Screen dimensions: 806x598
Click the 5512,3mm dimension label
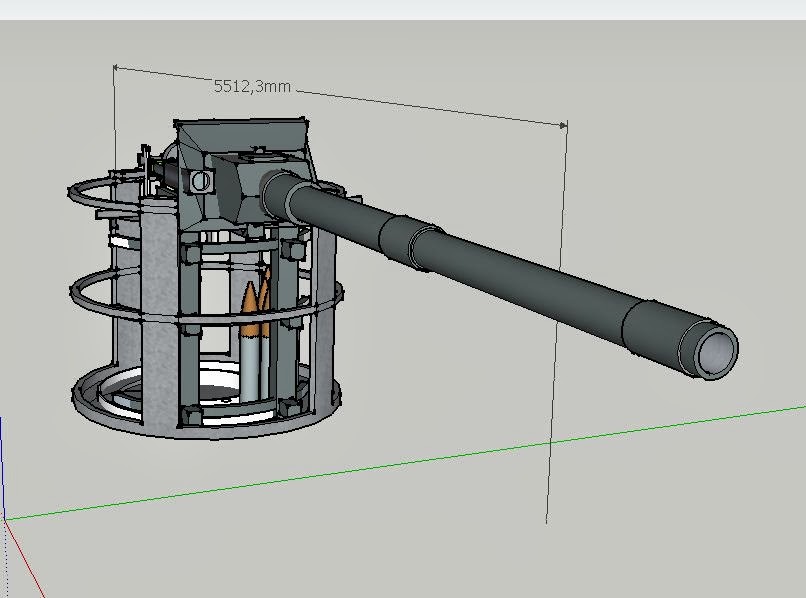click(252, 86)
